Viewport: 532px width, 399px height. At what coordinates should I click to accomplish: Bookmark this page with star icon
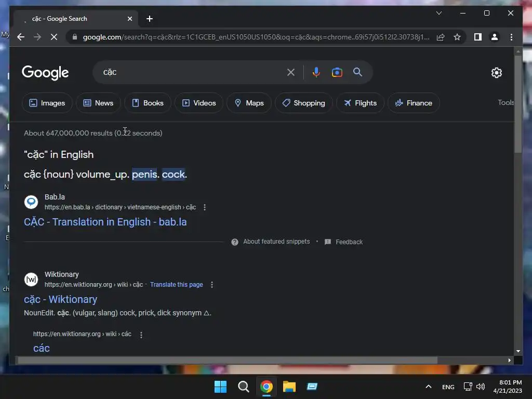457,37
